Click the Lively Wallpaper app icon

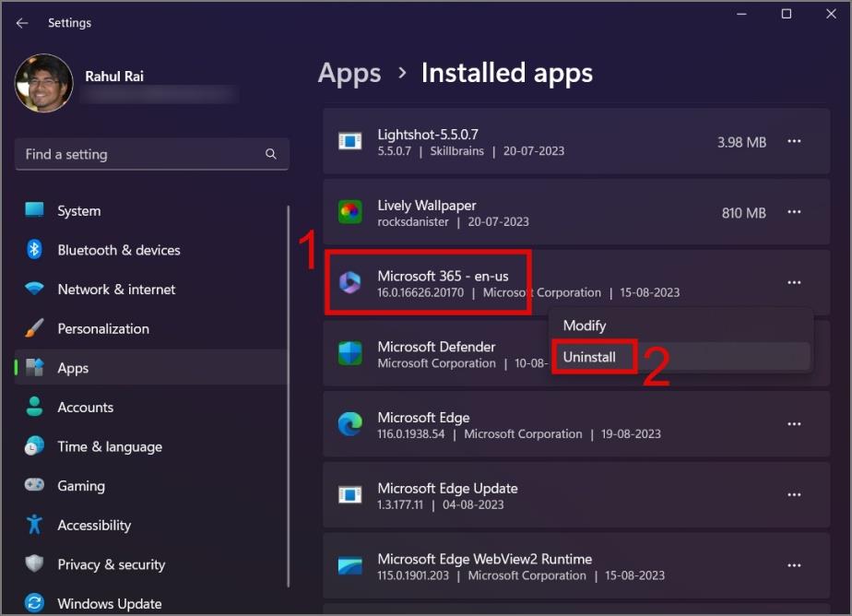click(350, 212)
